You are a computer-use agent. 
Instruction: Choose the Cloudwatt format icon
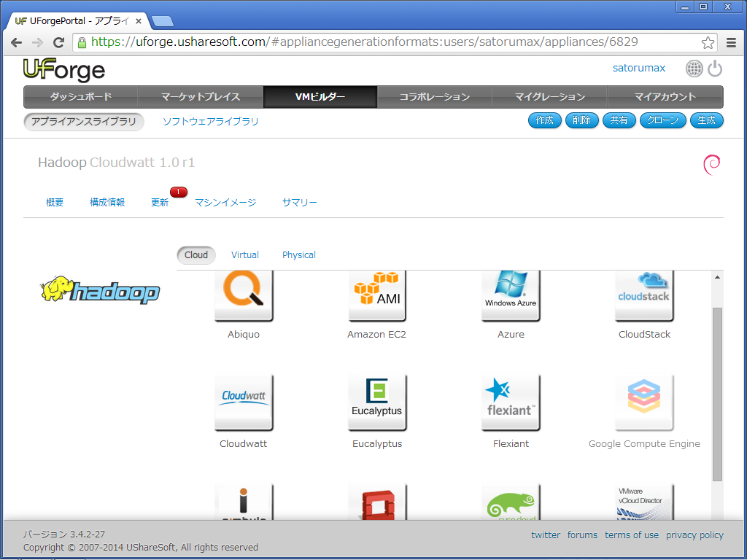point(244,402)
